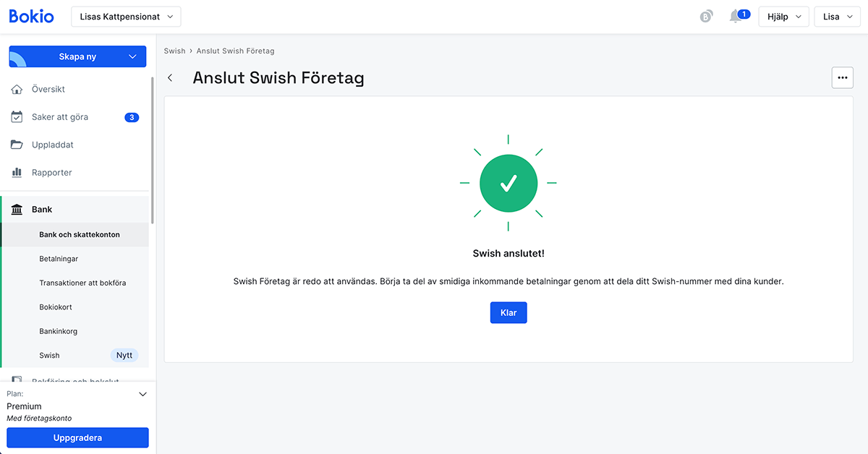Viewport: 868px width, 454px height.
Task: Click the Uppladdat folder icon
Action: 16,144
